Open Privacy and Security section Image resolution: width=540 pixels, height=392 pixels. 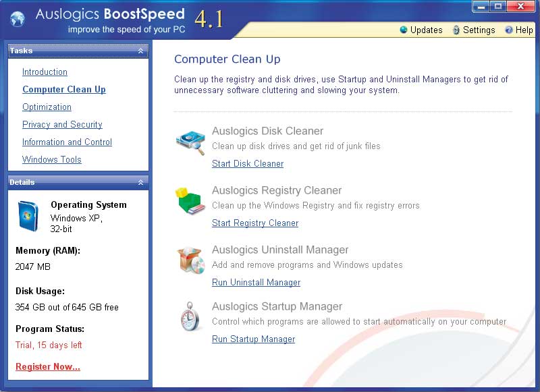tap(62, 124)
